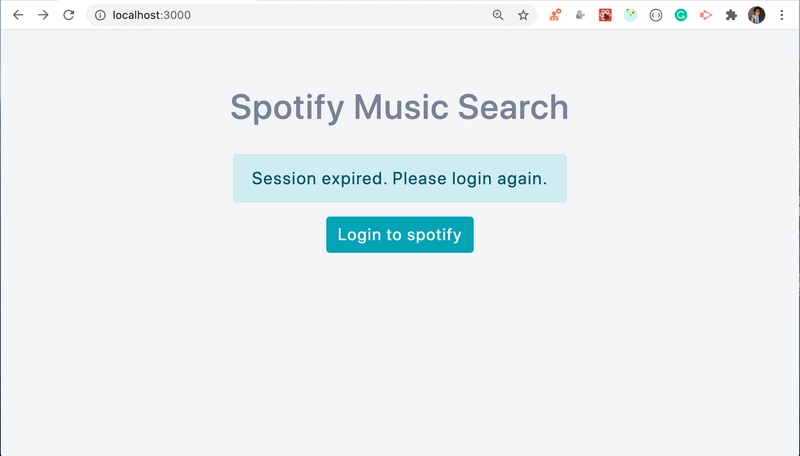Bookmark this page with the star

click(523, 15)
